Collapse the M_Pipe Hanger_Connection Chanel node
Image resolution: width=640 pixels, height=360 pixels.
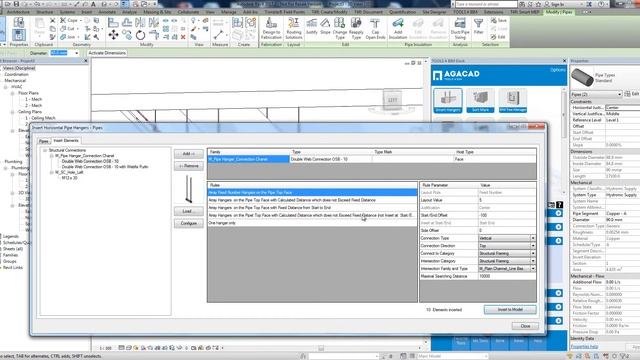click(51, 156)
